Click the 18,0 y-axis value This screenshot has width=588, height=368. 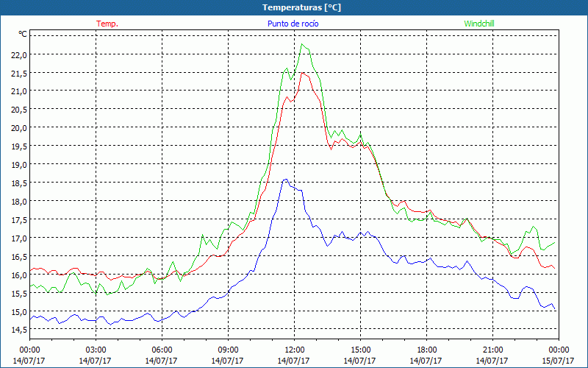pos(20,202)
